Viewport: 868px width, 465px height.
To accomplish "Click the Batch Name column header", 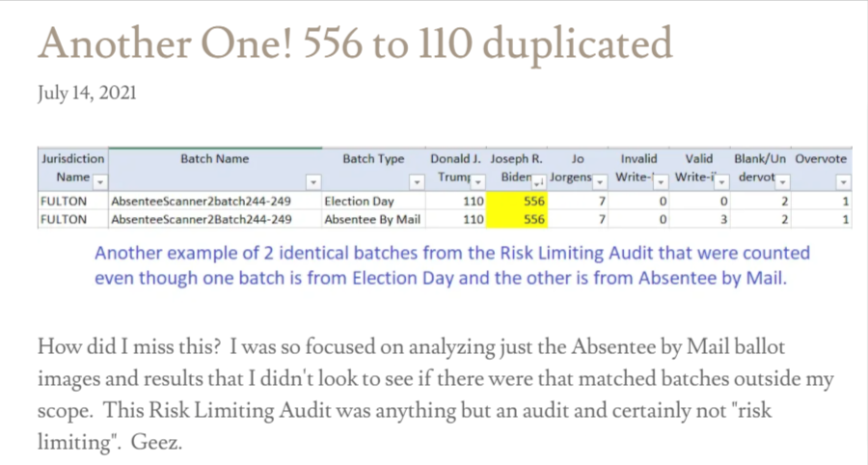I will (x=214, y=159).
